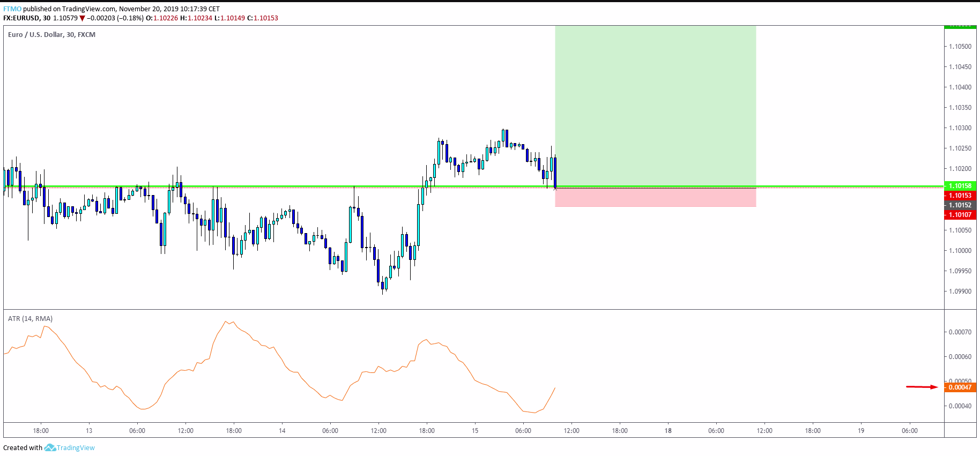The height and width of the screenshot is (456, 980).
Task: Click the pink stop-loss zone of the position
Action: 655,197
